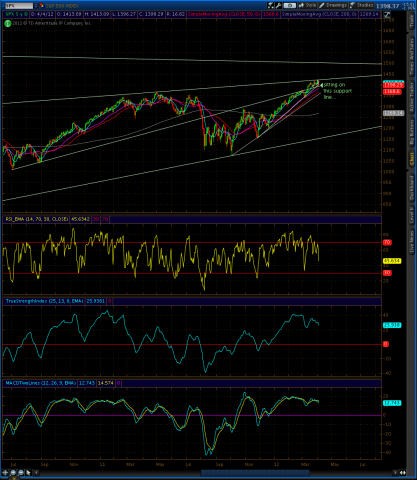
Task: Switch to the Live News side tab
Action: pyautogui.click(x=412, y=242)
